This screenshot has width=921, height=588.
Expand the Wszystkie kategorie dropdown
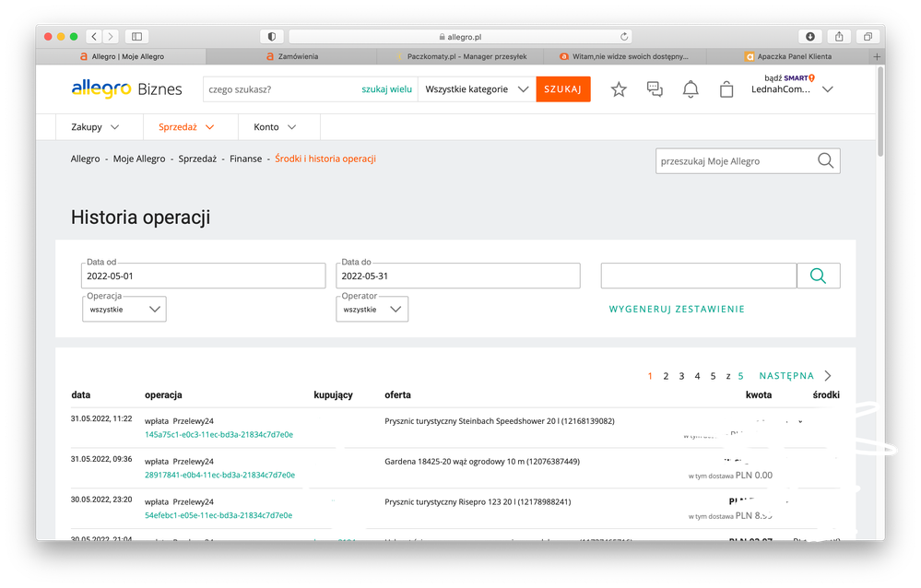click(x=477, y=89)
